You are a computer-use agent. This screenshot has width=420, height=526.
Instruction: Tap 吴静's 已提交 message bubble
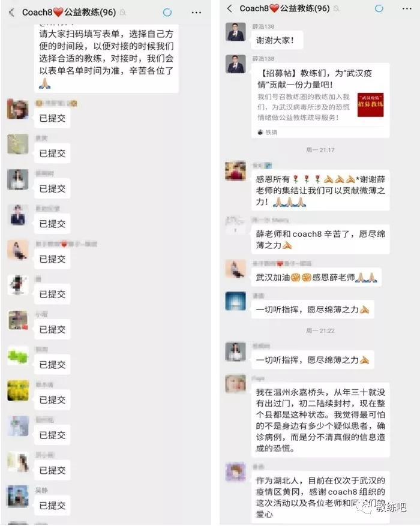(x=52, y=505)
